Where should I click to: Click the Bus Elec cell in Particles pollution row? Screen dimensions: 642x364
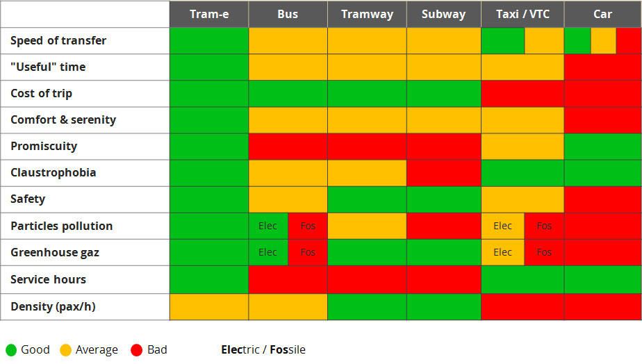tap(268, 226)
